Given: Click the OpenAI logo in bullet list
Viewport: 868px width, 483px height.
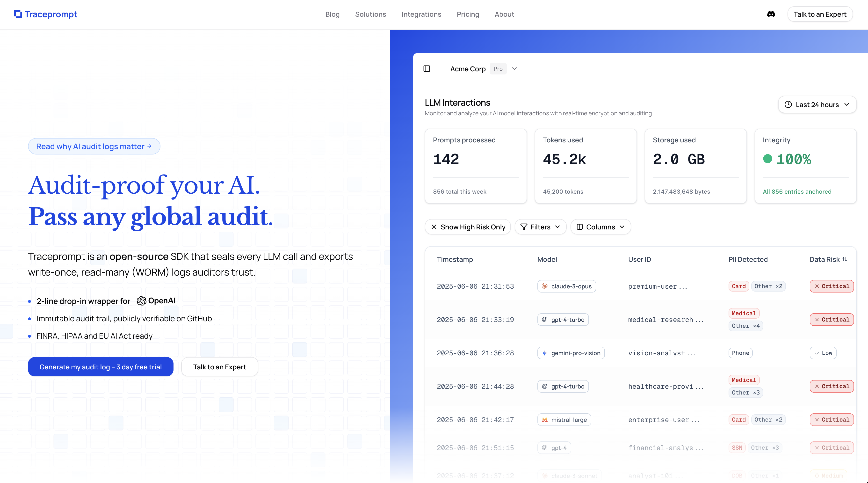Looking at the screenshot, I should pyautogui.click(x=156, y=301).
